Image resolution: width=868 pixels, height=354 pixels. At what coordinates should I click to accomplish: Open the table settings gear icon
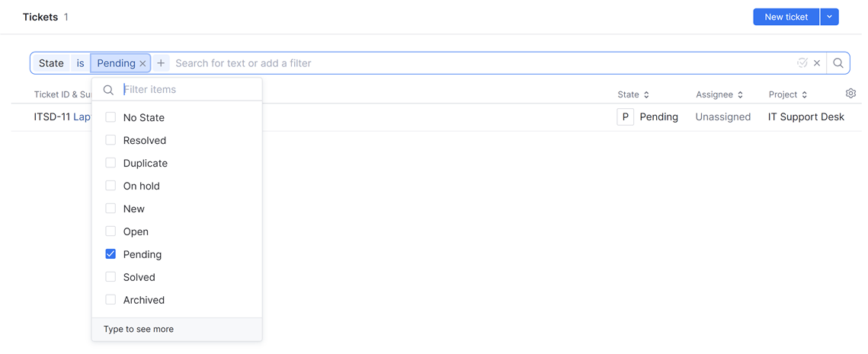[850, 94]
